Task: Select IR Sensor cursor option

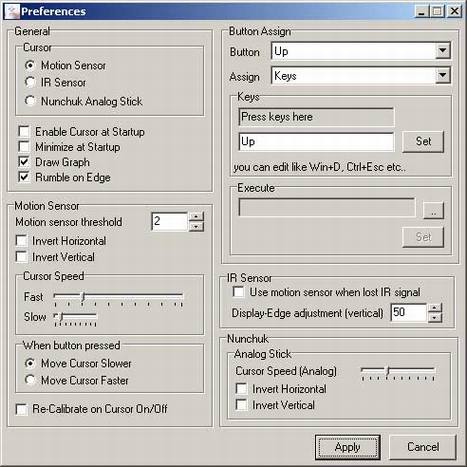Action: click(30, 82)
